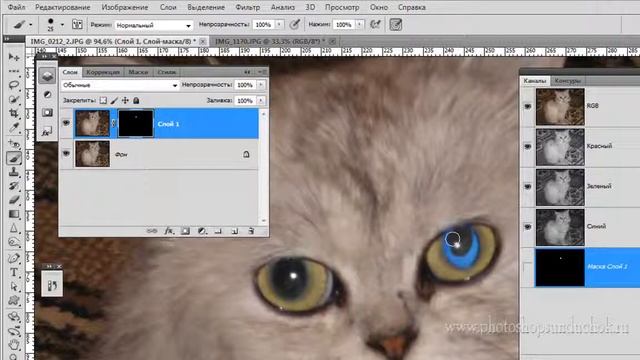This screenshot has height=360, width=640.
Task: Select the Синий channel row
Action: pos(580,227)
